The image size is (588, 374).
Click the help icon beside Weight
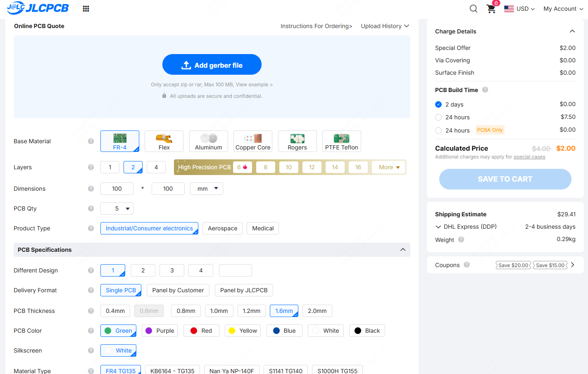click(x=461, y=239)
